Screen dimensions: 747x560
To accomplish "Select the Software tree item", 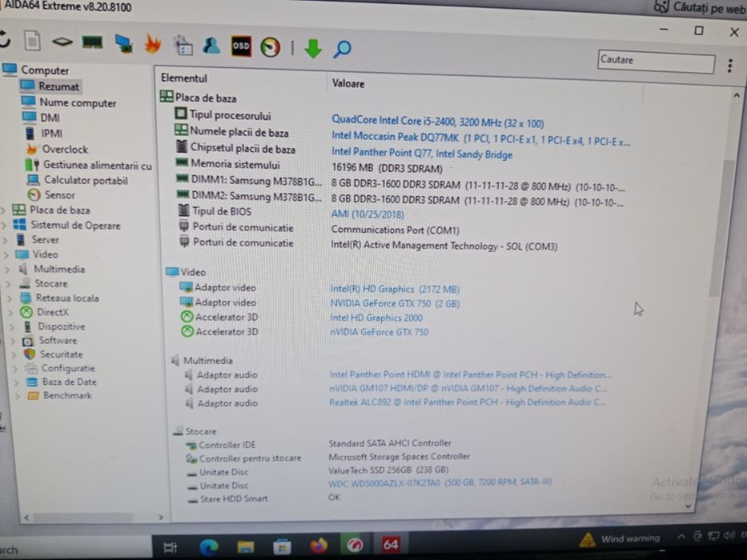I will tap(50, 341).
